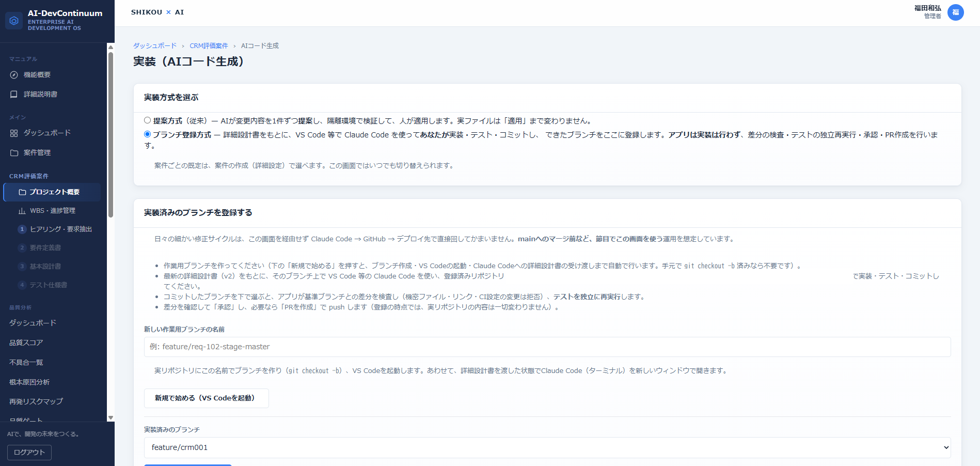Click the ログアウト button

click(x=29, y=453)
